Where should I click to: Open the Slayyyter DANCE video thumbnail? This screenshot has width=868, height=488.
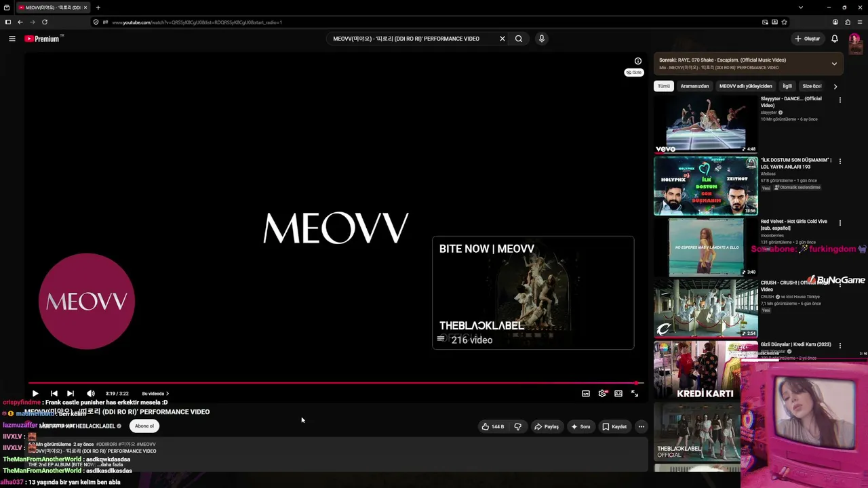pyautogui.click(x=706, y=124)
